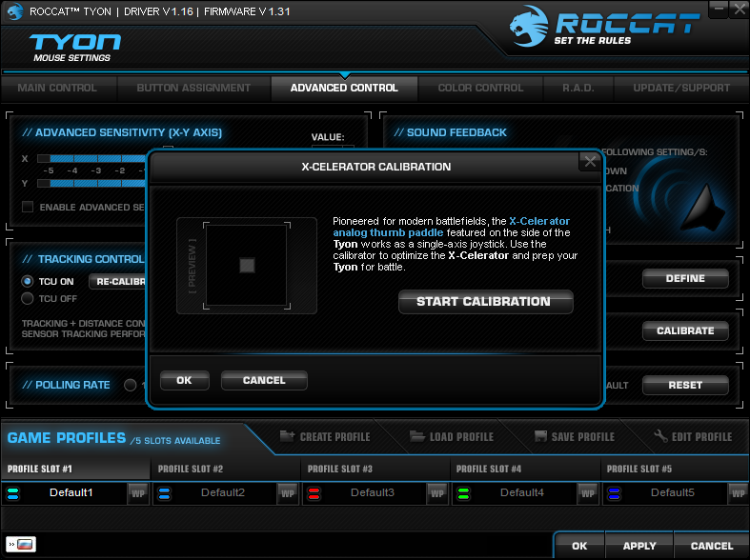Image resolution: width=750 pixels, height=560 pixels.
Task: Go to Color Control tab
Action: point(480,88)
